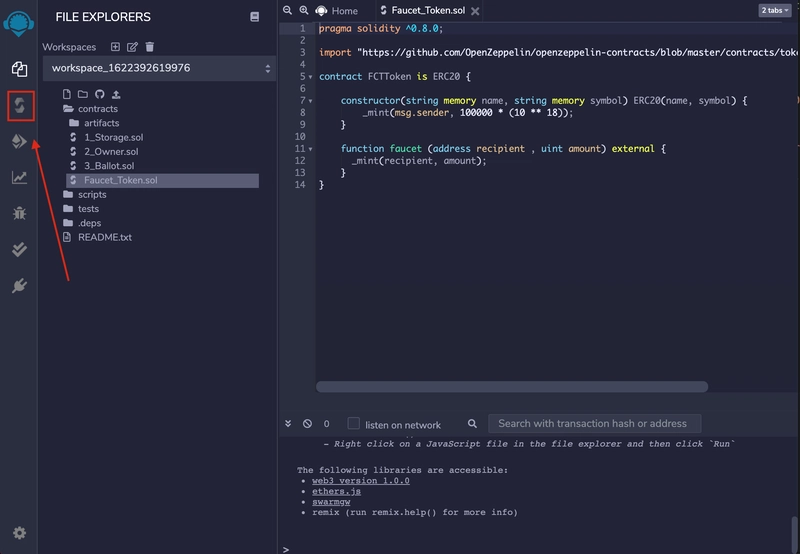
Task: Collapse the terminal with double-chevron icon
Action: 288,423
